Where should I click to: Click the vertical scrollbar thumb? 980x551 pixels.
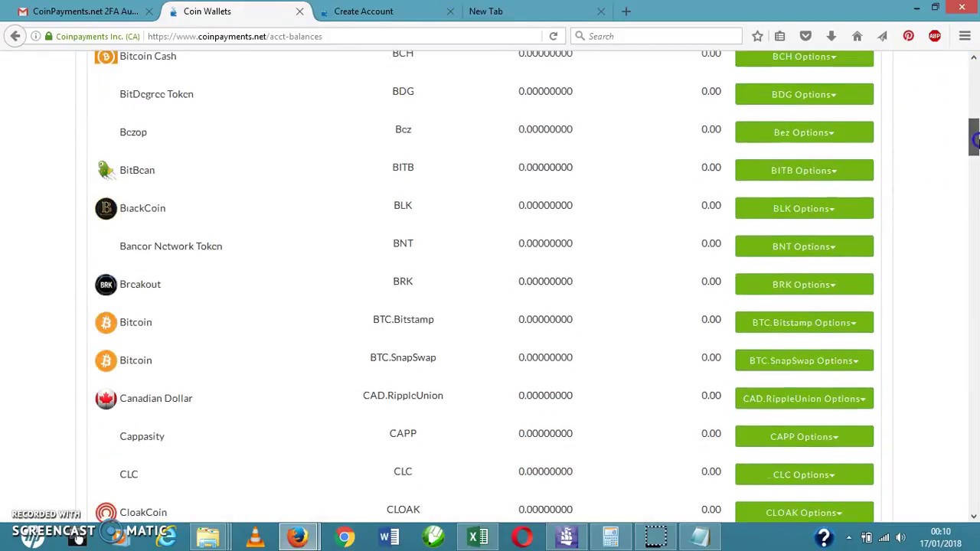pyautogui.click(x=974, y=137)
